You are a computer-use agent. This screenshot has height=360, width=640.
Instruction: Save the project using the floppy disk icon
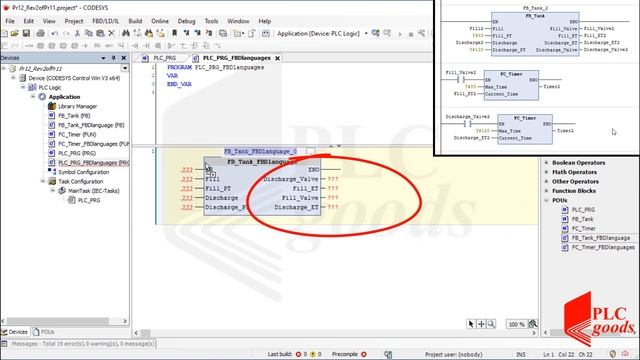point(26,33)
